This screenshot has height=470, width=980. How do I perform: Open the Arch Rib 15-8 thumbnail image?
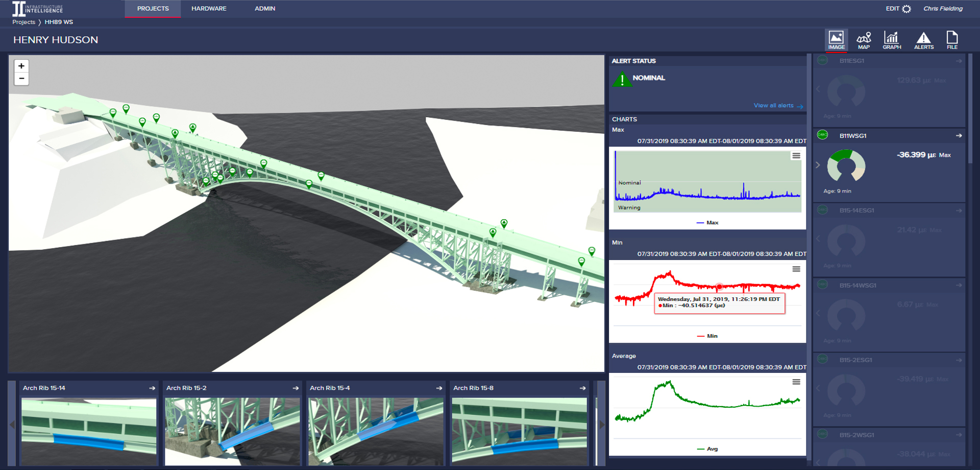click(519, 432)
